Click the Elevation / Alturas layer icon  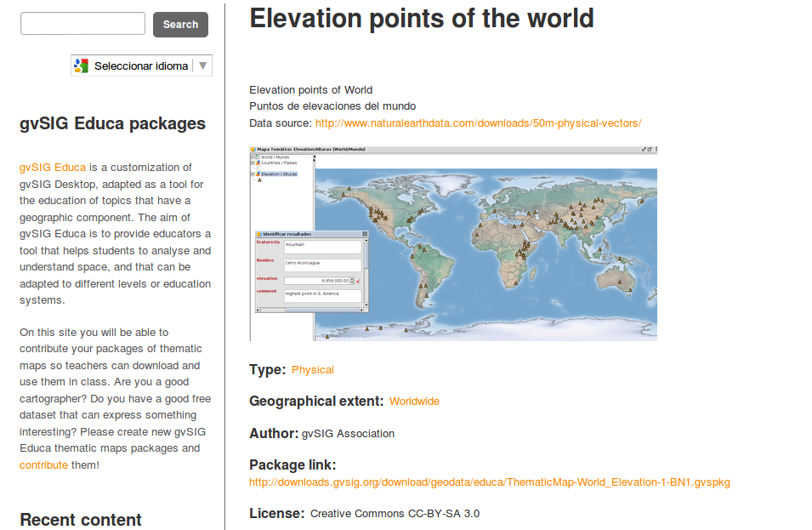[x=258, y=174]
